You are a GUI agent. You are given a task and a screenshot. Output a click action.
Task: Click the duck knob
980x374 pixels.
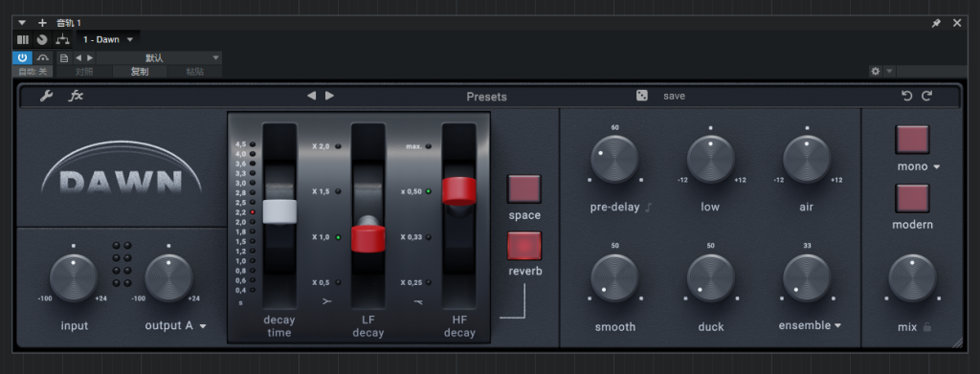click(x=711, y=277)
